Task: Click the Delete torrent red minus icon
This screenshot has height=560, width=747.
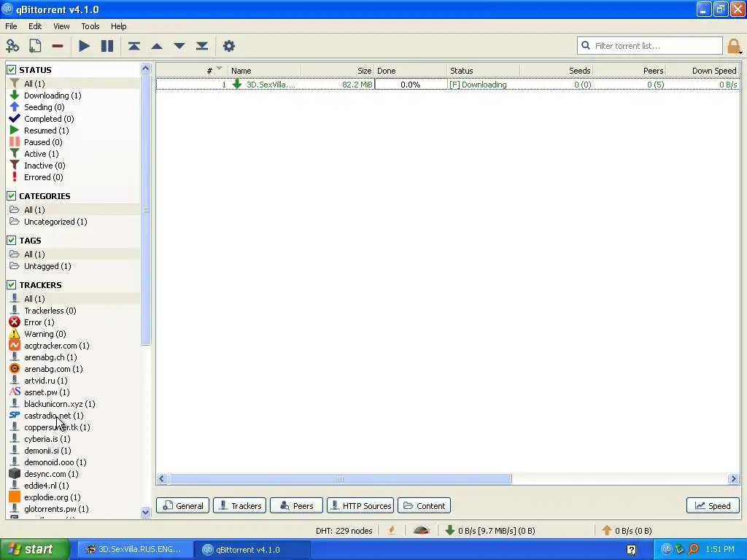Action: tap(58, 46)
